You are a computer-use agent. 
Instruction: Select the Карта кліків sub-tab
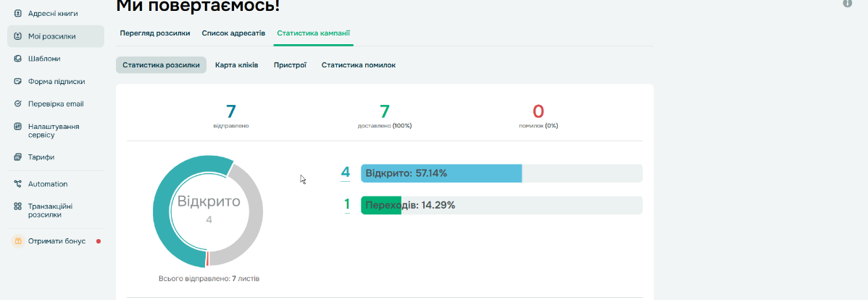point(236,65)
